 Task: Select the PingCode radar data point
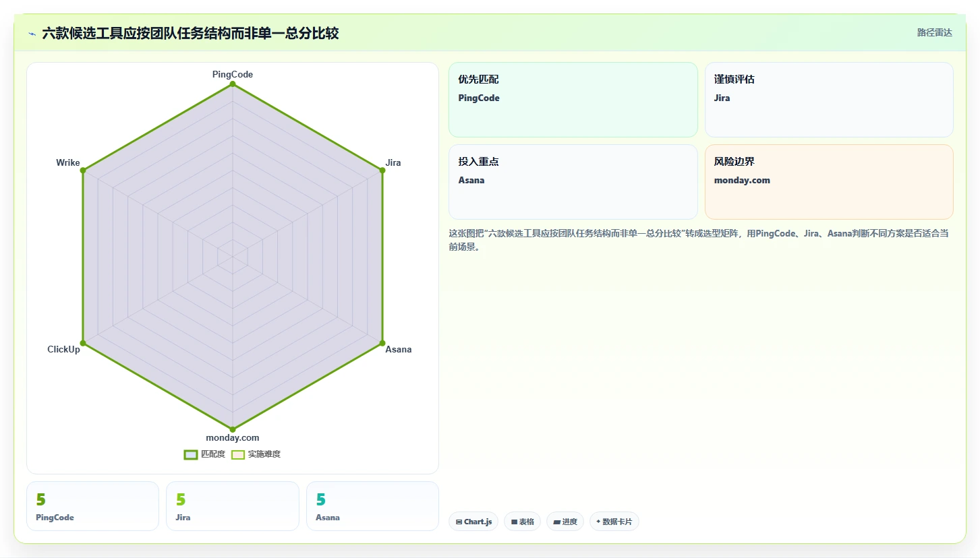pyautogui.click(x=233, y=84)
